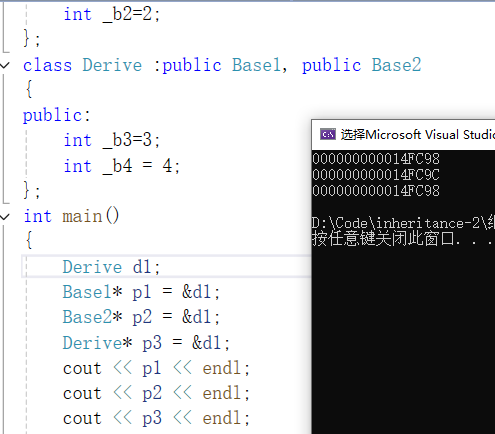Click the 'cout << p3 << endl;' line
The height and width of the screenshot is (434, 495).
coord(156,419)
